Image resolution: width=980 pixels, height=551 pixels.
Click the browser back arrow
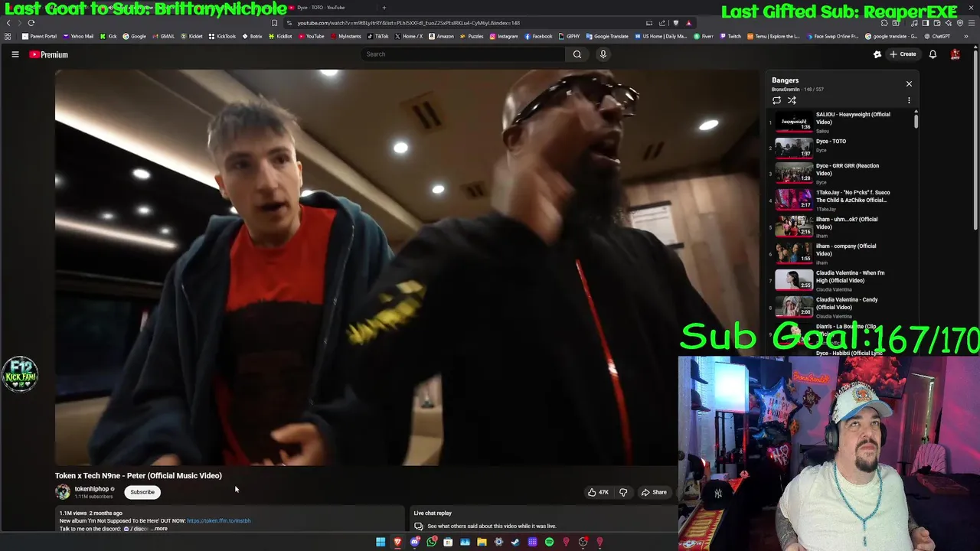tap(8, 23)
